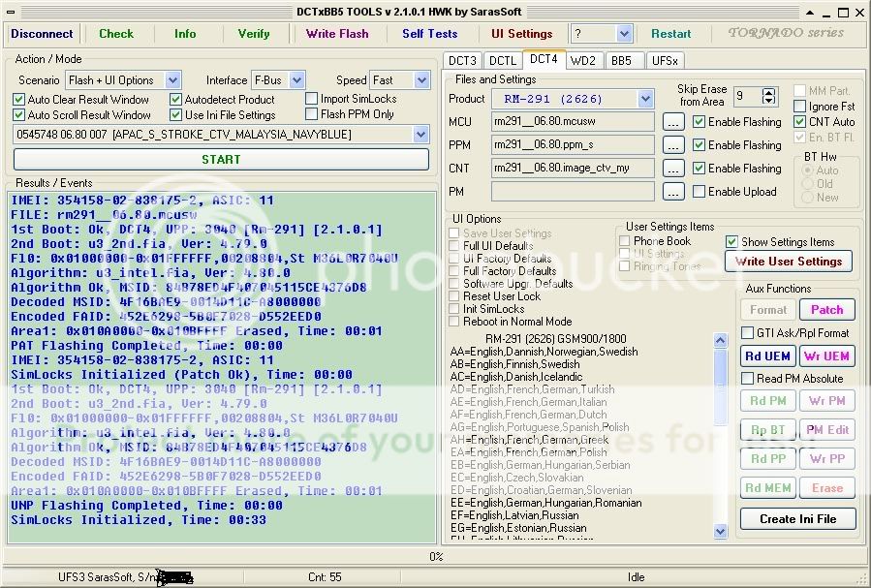This screenshot has width=871, height=588.
Task: Check the Phone Book checkbox
Action: (624, 241)
